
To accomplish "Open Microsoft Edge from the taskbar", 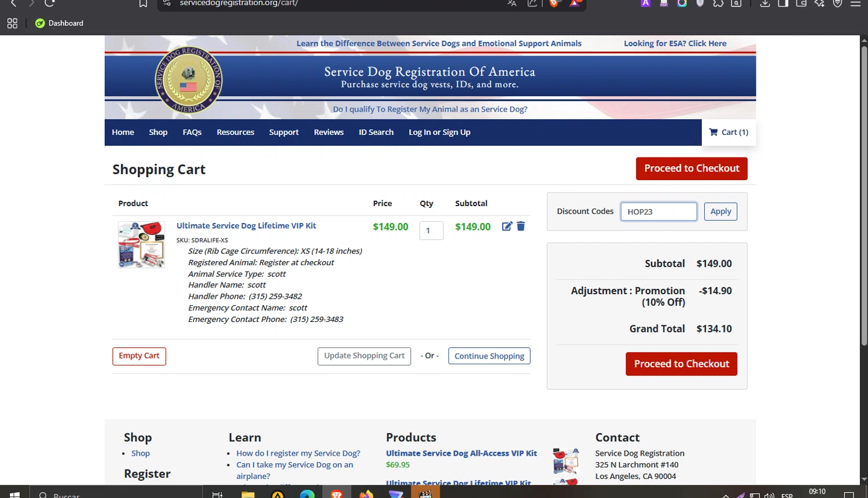I will click(307, 494).
